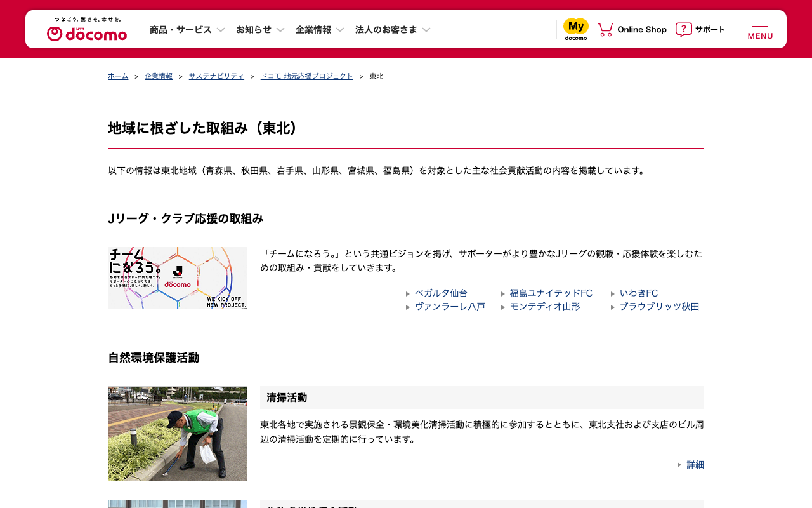Click the NTT docomo logo
This screenshot has width=812, height=508.
click(87, 29)
